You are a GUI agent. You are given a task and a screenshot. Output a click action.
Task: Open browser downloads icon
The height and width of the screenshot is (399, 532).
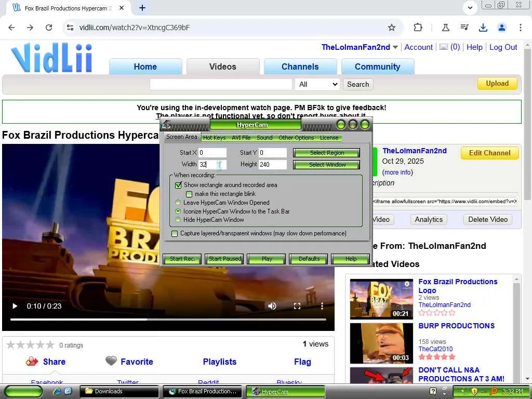(483, 28)
